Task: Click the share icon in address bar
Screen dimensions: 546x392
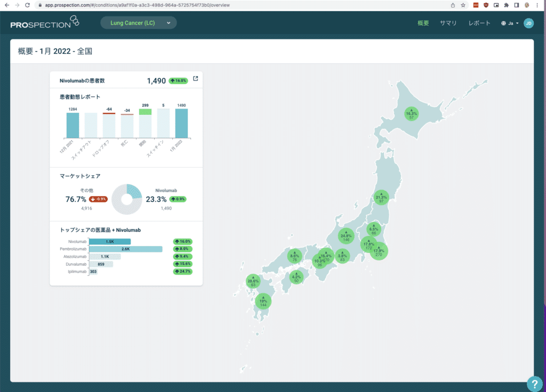Action: pyautogui.click(x=453, y=5)
